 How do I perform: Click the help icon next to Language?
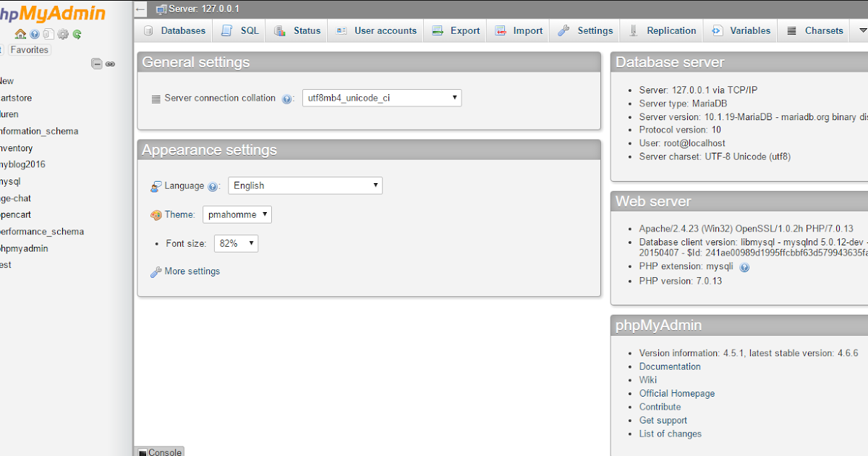[x=212, y=186]
